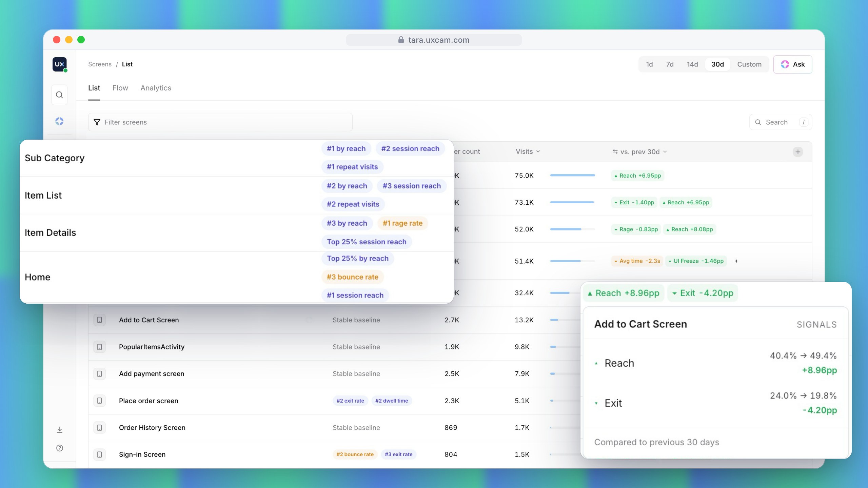Focus the Search field
The image size is (868, 488).
781,122
